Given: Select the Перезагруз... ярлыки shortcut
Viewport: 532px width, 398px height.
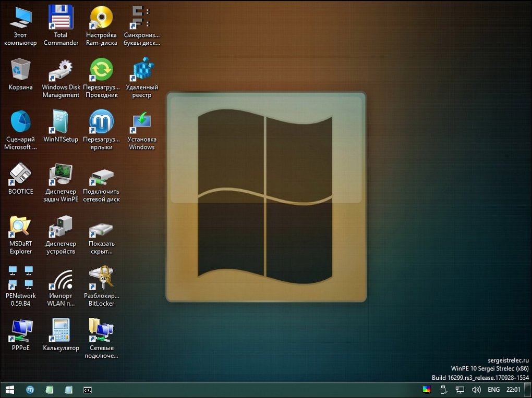Looking at the screenshot, I should point(101,131).
